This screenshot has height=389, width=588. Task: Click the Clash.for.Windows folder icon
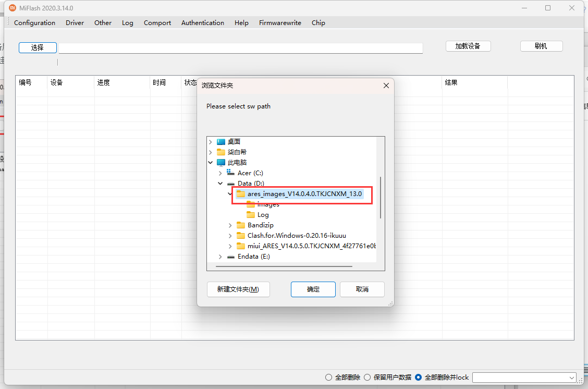(241, 236)
